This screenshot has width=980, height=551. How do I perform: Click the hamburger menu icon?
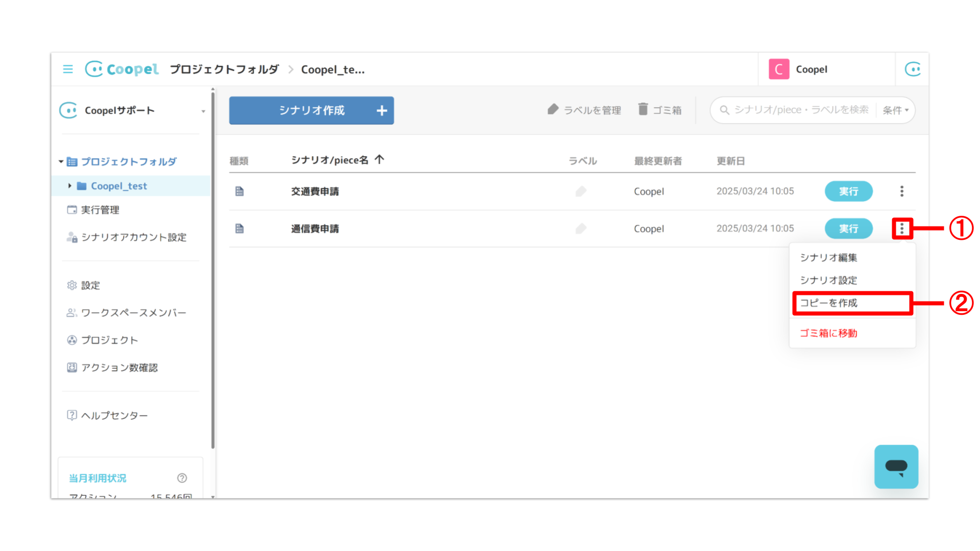tap(68, 69)
